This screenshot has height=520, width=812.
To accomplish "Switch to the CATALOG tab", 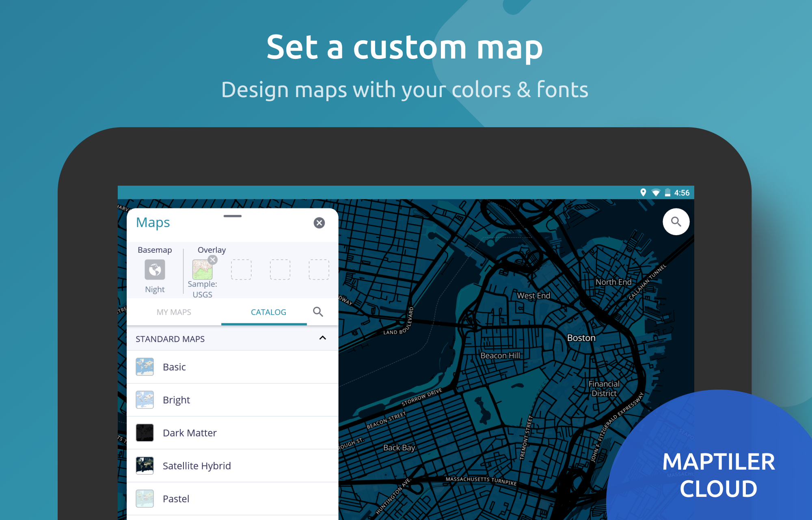I will [268, 312].
